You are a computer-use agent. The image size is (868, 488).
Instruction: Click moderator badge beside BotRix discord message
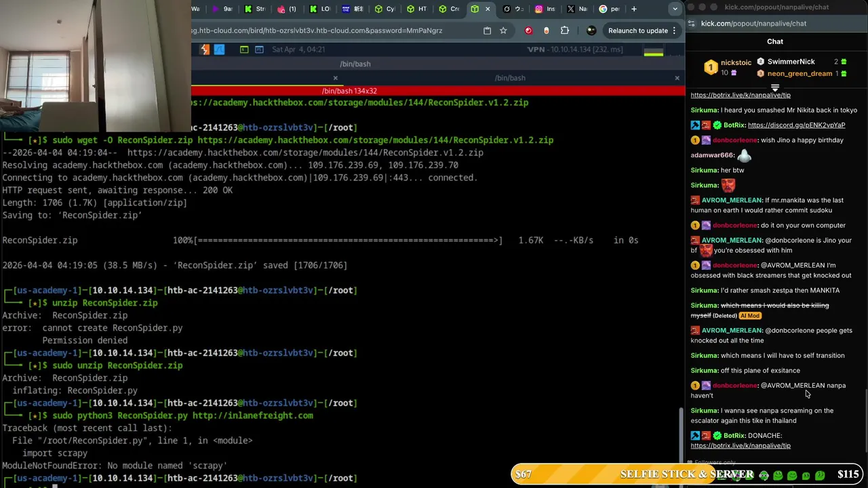click(x=695, y=125)
